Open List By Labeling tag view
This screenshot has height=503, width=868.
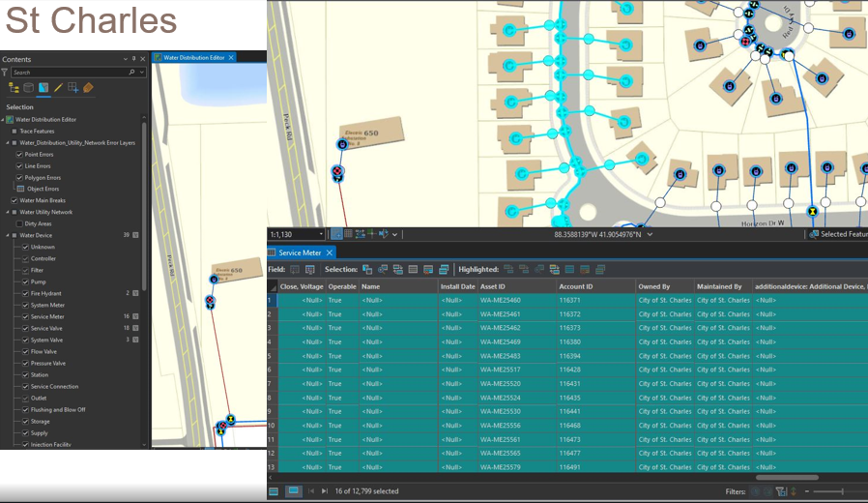[x=88, y=87]
